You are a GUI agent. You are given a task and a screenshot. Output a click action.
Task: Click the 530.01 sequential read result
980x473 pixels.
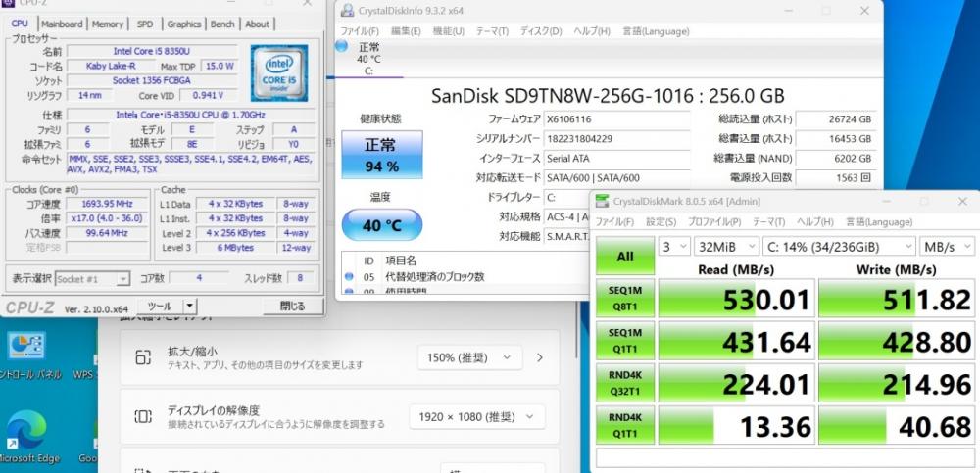(737, 299)
